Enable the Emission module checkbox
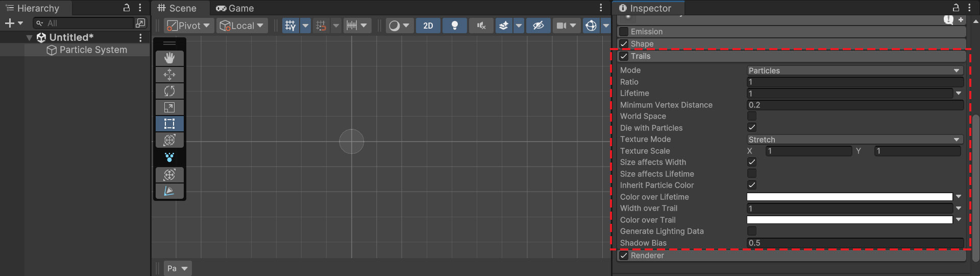 tap(624, 32)
